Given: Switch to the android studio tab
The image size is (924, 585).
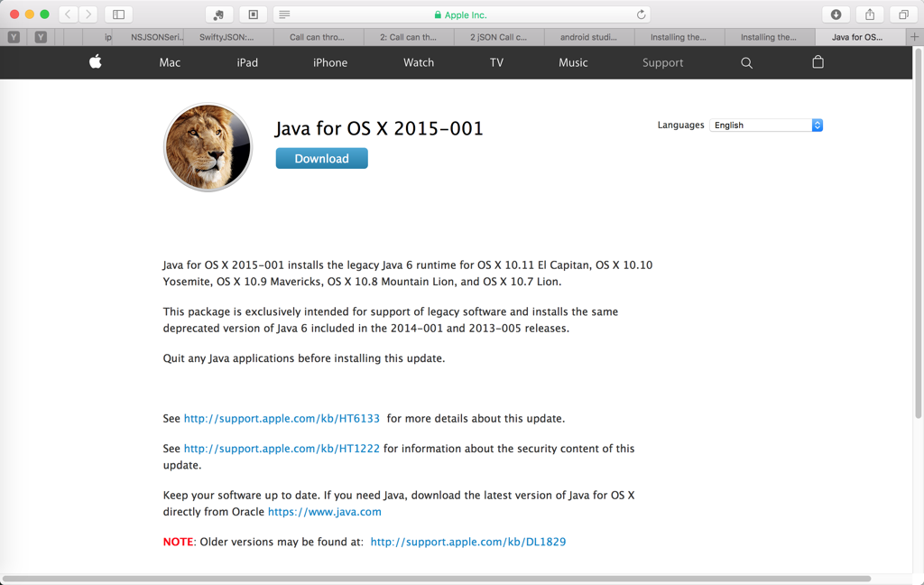Looking at the screenshot, I should tap(588, 37).
